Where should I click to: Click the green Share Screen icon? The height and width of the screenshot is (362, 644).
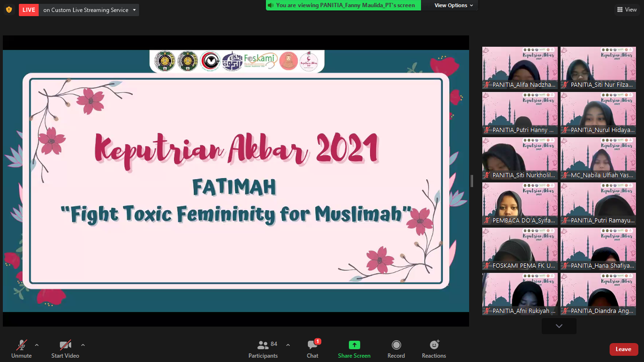tap(354, 345)
